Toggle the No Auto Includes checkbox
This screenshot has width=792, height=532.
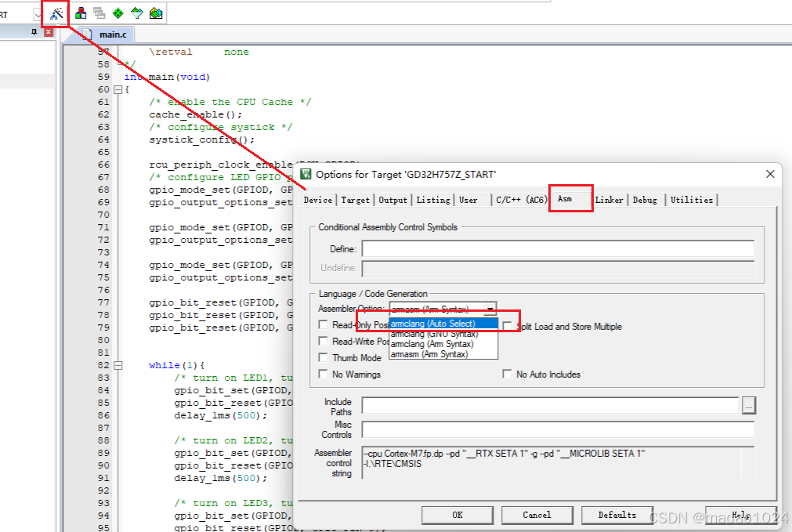pyautogui.click(x=507, y=375)
